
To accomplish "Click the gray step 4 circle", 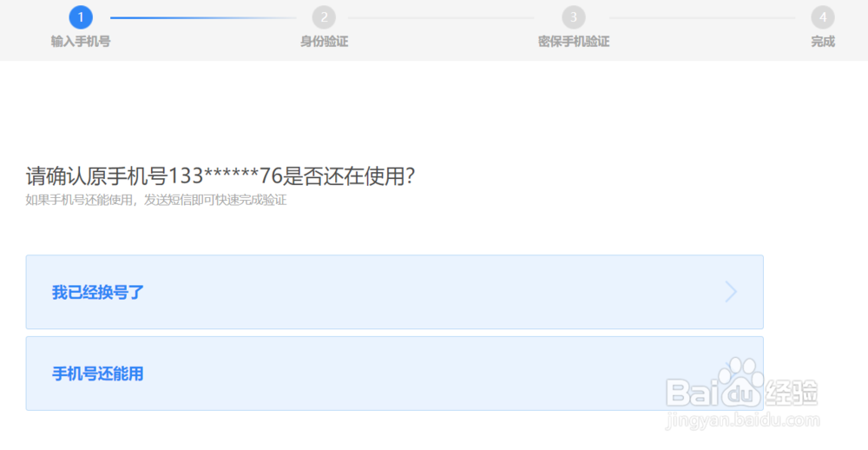I will tap(823, 17).
